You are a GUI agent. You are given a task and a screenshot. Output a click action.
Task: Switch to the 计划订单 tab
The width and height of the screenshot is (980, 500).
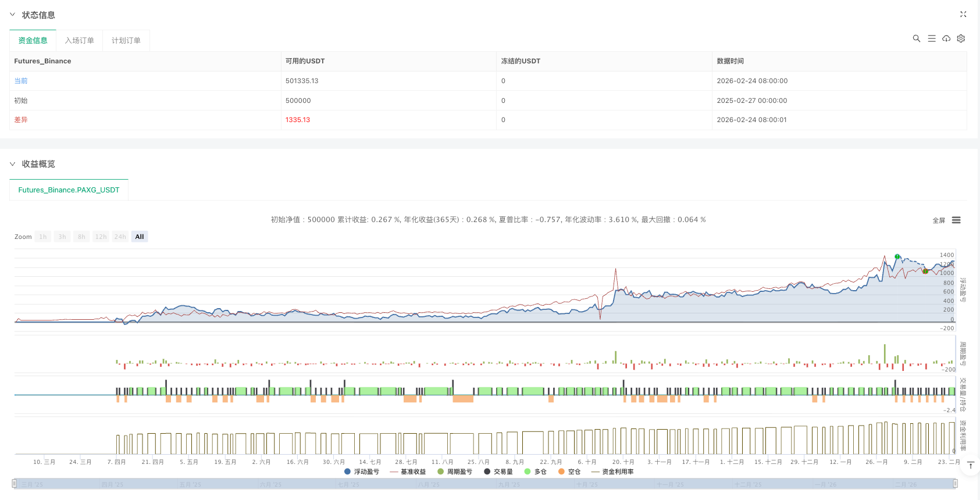126,40
